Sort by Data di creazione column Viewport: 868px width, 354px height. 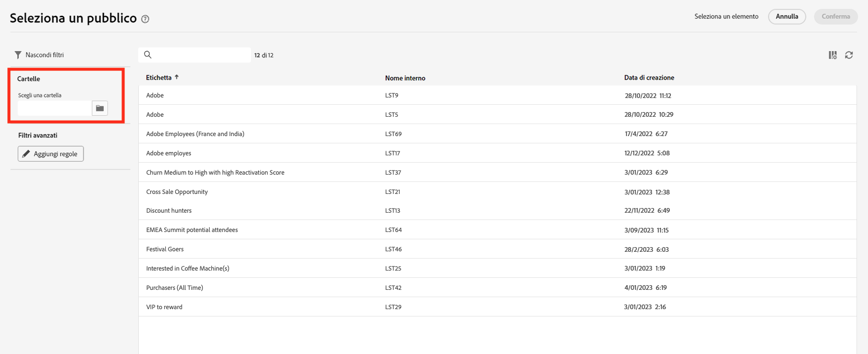649,78
